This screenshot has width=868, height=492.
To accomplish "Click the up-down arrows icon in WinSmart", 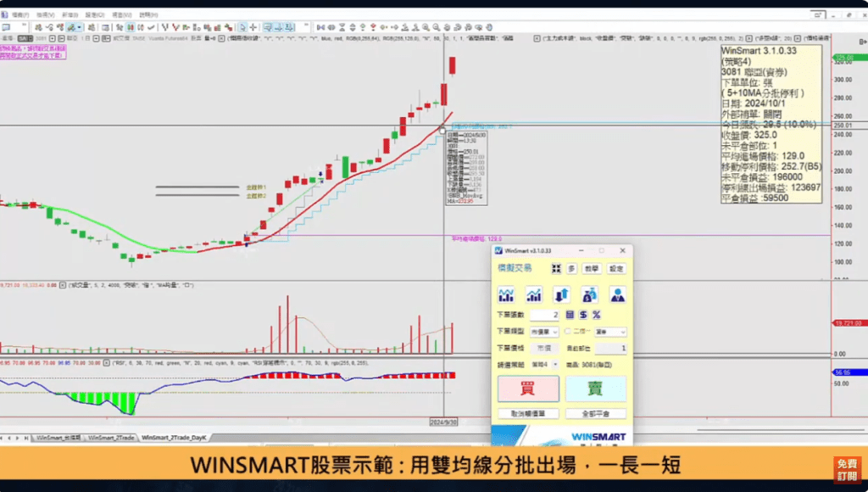I will [x=561, y=294].
